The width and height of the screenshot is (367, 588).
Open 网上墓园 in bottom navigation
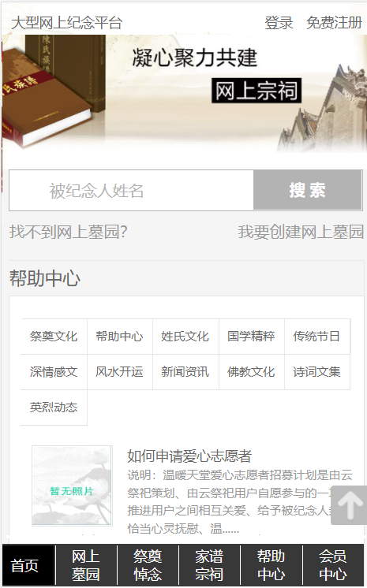click(x=86, y=565)
